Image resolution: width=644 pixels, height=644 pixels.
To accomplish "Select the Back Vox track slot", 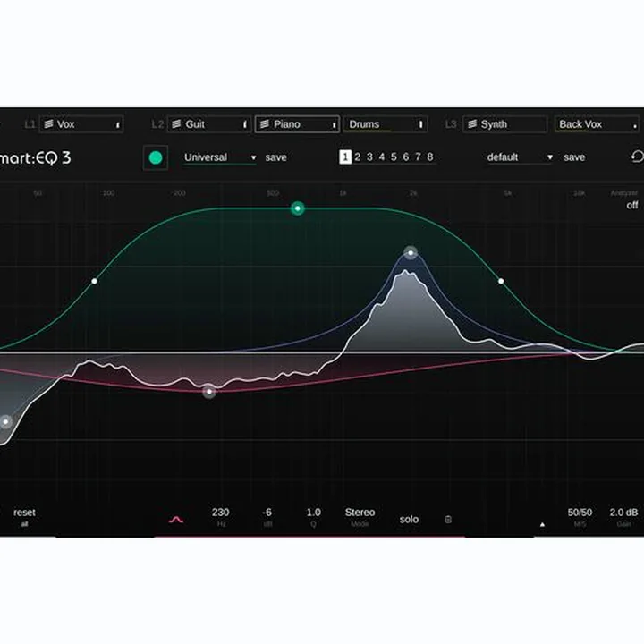I will (x=597, y=124).
